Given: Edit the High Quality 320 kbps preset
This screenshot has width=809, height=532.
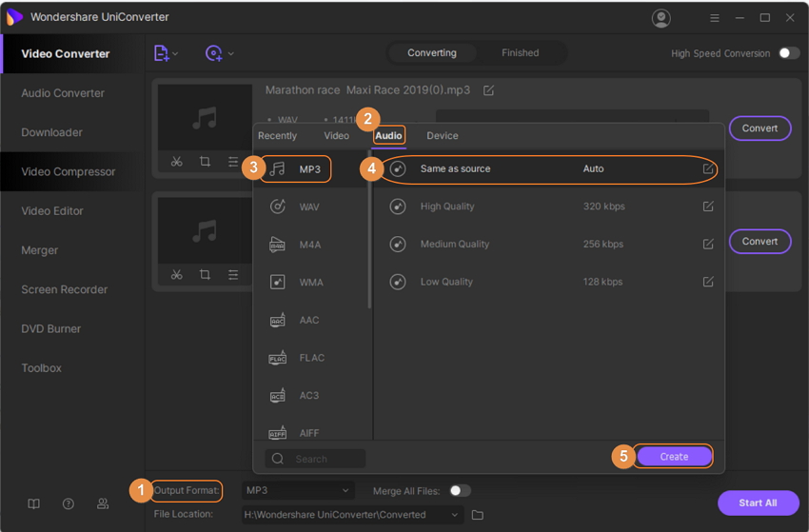Looking at the screenshot, I should pos(707,207).
